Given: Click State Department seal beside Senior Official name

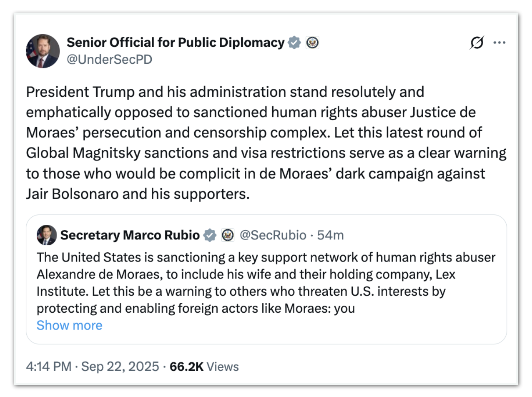Looking at the screenshot, I should (312, 43).
